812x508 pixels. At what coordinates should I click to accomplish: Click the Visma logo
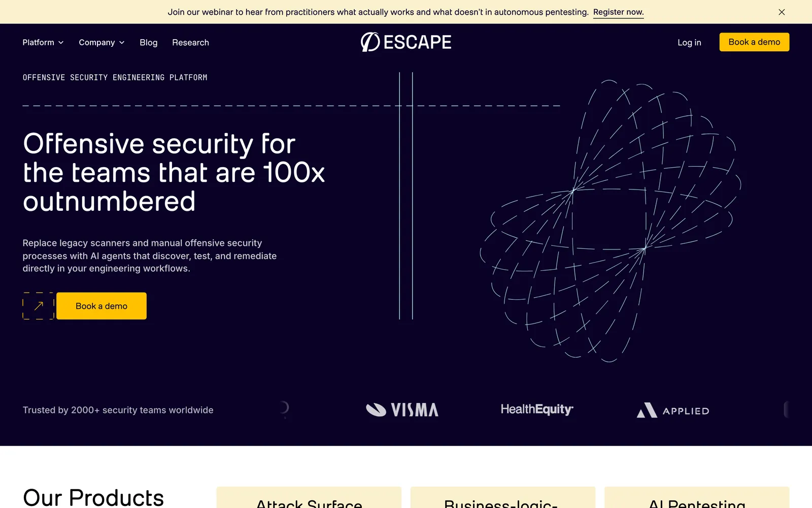402,410
